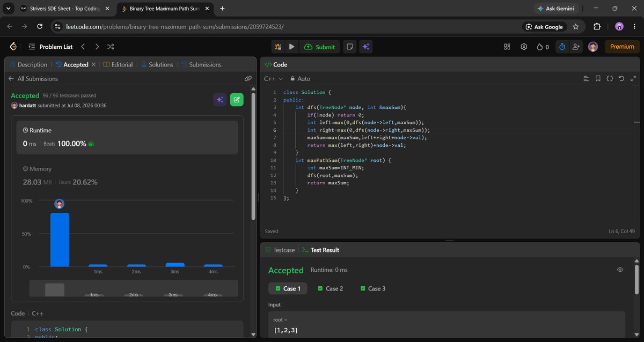644x342 pixels.
Task: Go back to All Submissions
Action: pyautogui.click(x=33, y=78)
